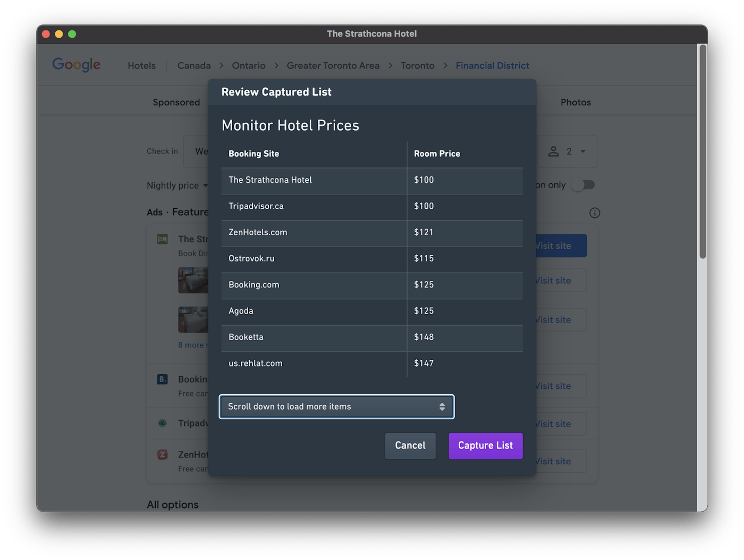This screenshot has width=744, height=560.
Task: Open the Financial District breadcrumb link
Action: pos(492,65)
